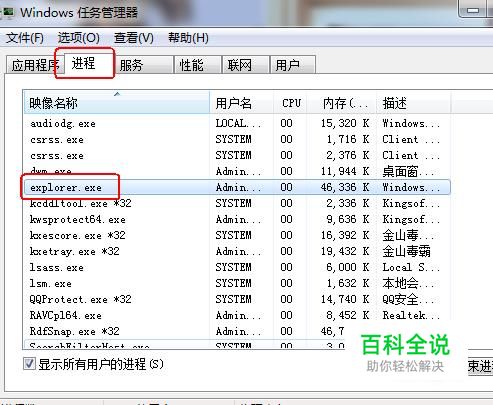The height and width of the screenshot is (405, 493).
Task: Toggle 显示所有用户的进程 checkbox
Action: click(x=29, y=363)
